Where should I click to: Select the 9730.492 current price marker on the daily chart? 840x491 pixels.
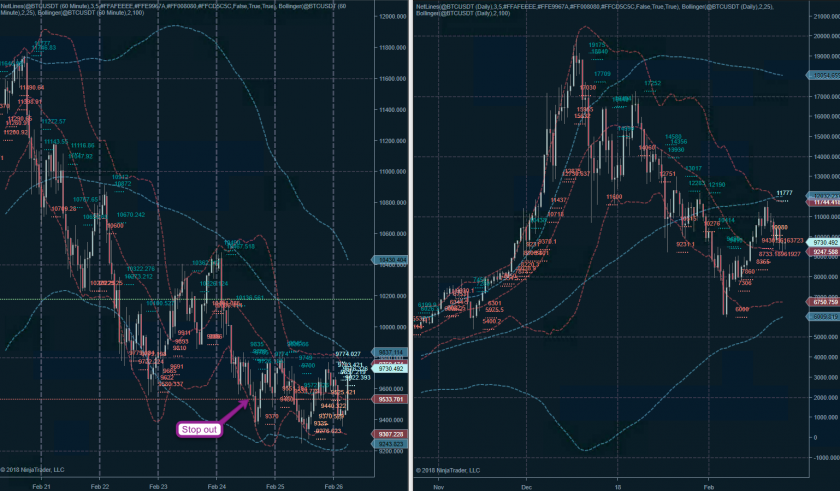[x=823, y=242]
